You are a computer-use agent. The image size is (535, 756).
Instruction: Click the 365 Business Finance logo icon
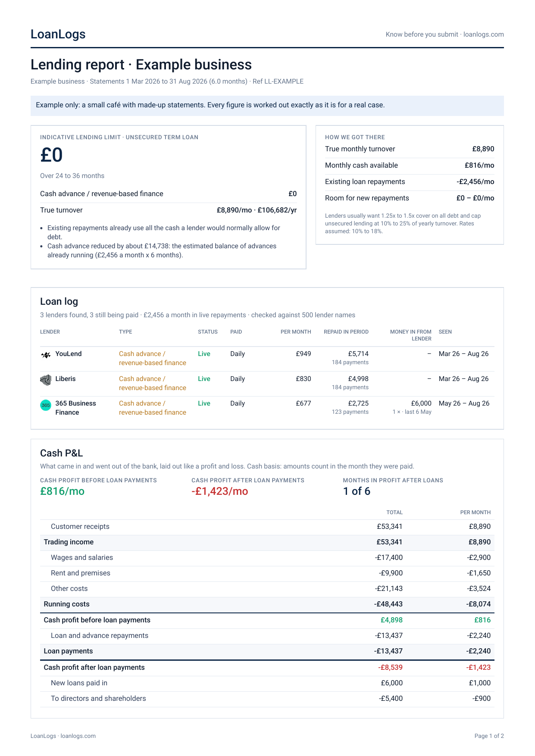[46, 405]
